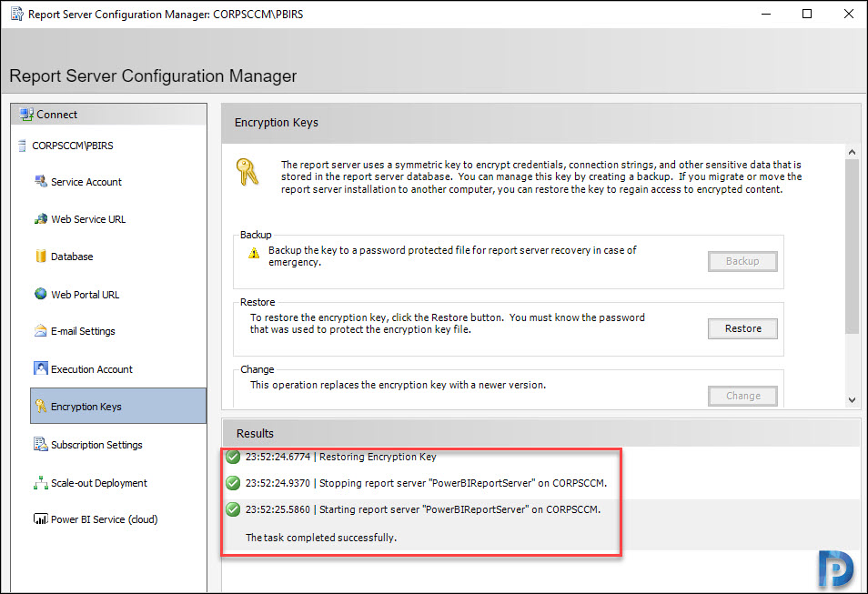Click the Execution Account icon
Screen dimensions: 868x594
[40, 368]
